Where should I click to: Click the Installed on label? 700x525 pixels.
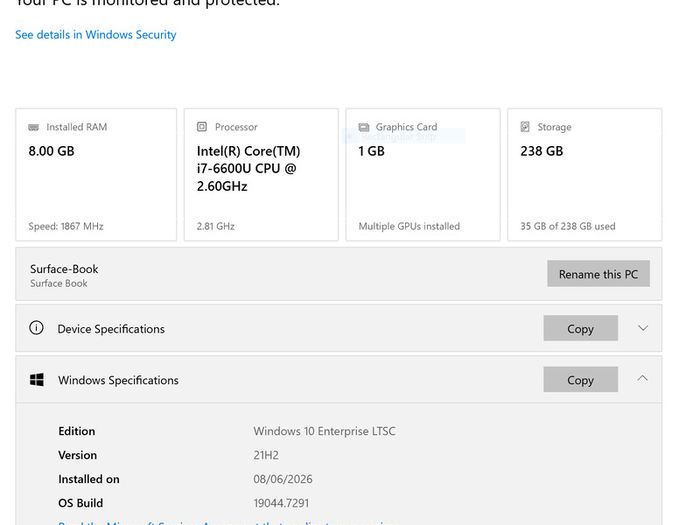(88, 479)
